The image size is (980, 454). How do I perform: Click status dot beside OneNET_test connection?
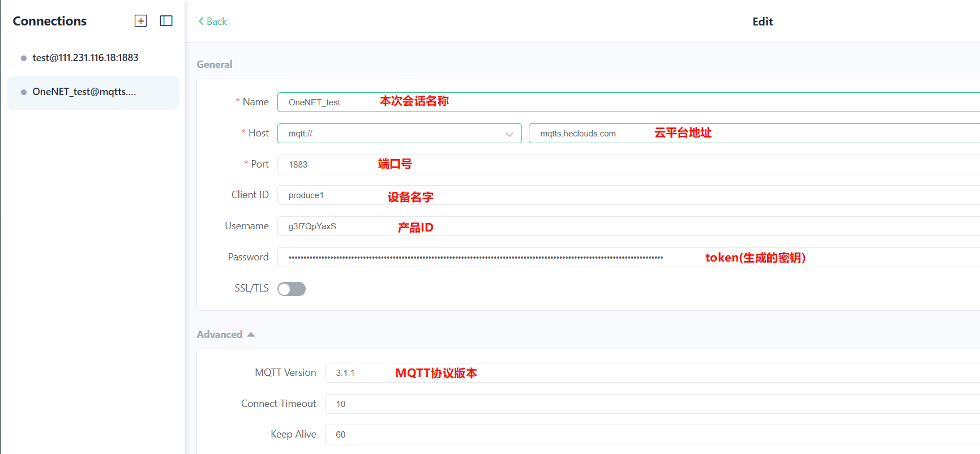[x=24, y=92]
